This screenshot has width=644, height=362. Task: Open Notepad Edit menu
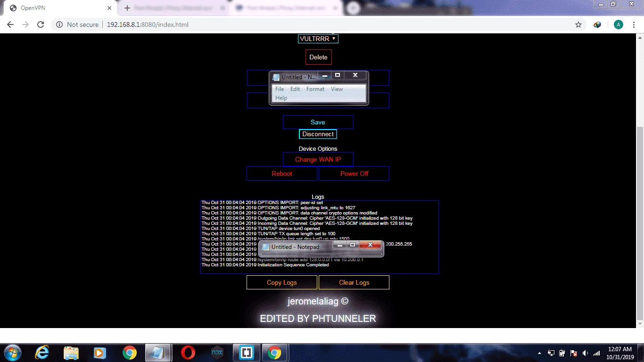[295, 89]
